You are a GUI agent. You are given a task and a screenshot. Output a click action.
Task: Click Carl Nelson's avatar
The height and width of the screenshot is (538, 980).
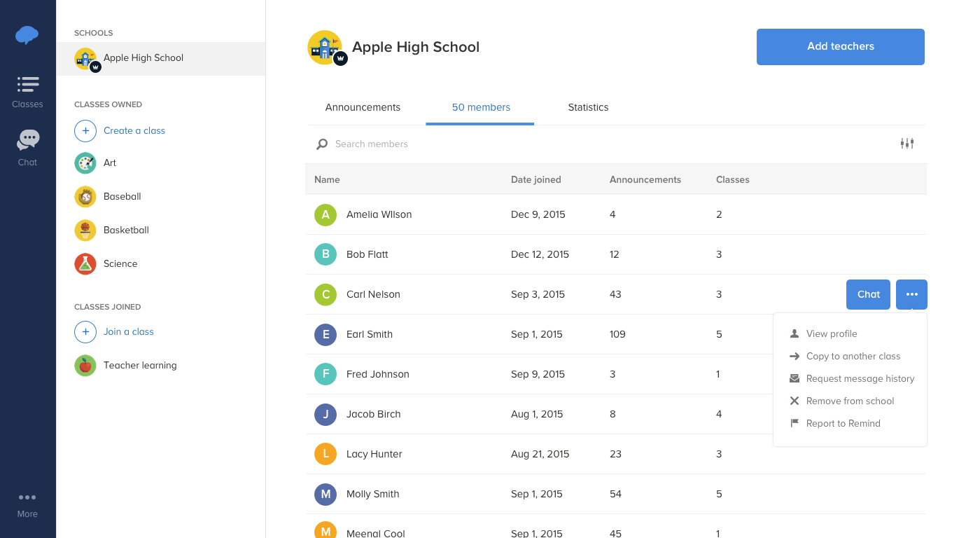(325, 294)
